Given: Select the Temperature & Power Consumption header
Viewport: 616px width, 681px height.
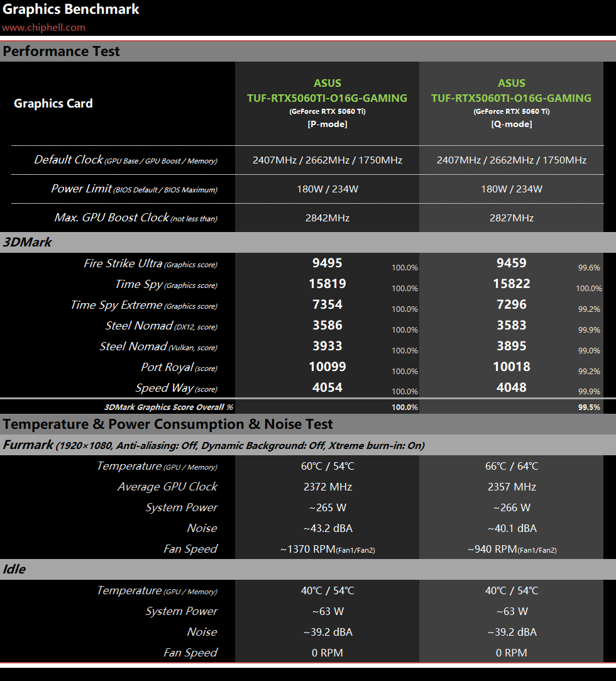Looking at the screenshot, I should coord(168,424).
